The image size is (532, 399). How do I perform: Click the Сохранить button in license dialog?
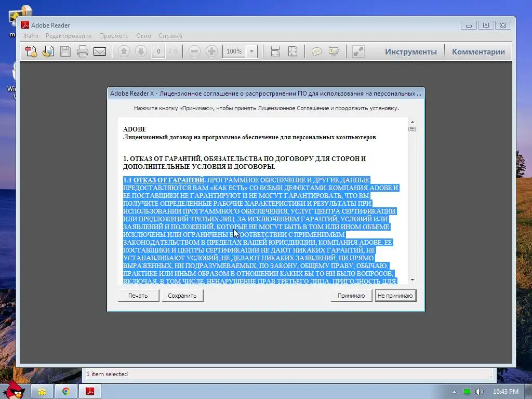tap(182, 296)
